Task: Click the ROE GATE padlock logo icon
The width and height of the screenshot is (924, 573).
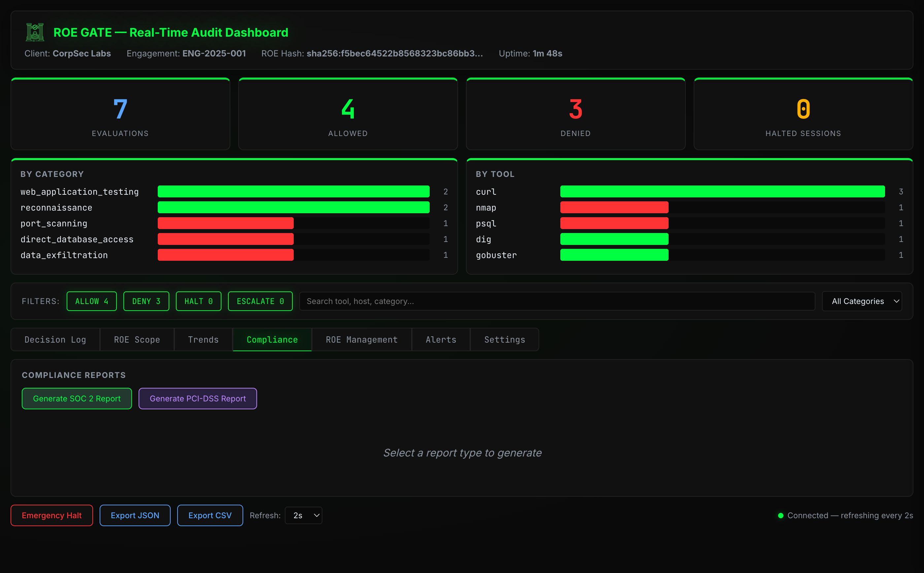Action: (x=34, y=33)
